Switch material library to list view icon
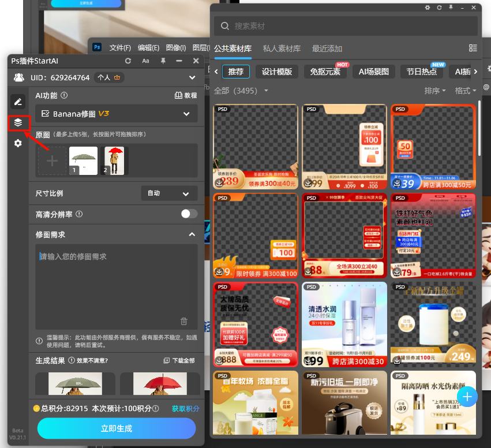491x448 pixels. tap(473, 48)
